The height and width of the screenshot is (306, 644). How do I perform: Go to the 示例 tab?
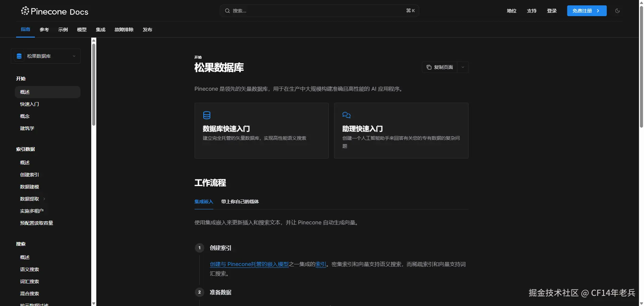[63, 30]
